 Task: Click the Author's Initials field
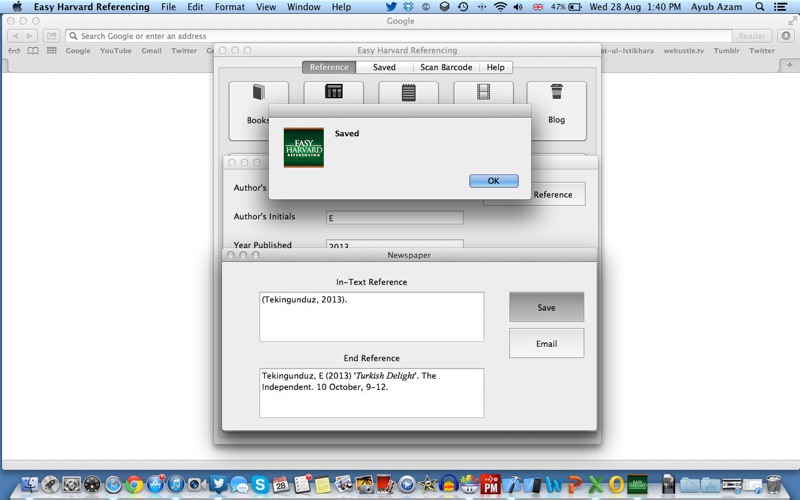click(394, 218)
